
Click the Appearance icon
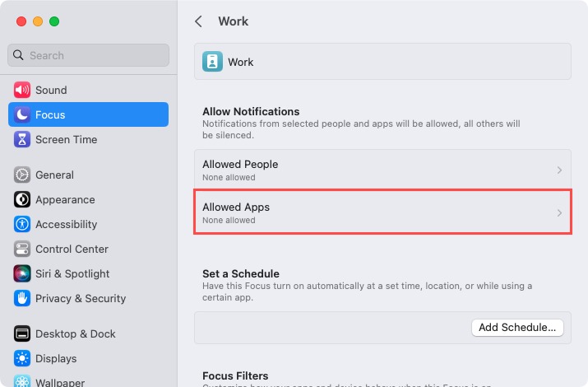point(22,199)
